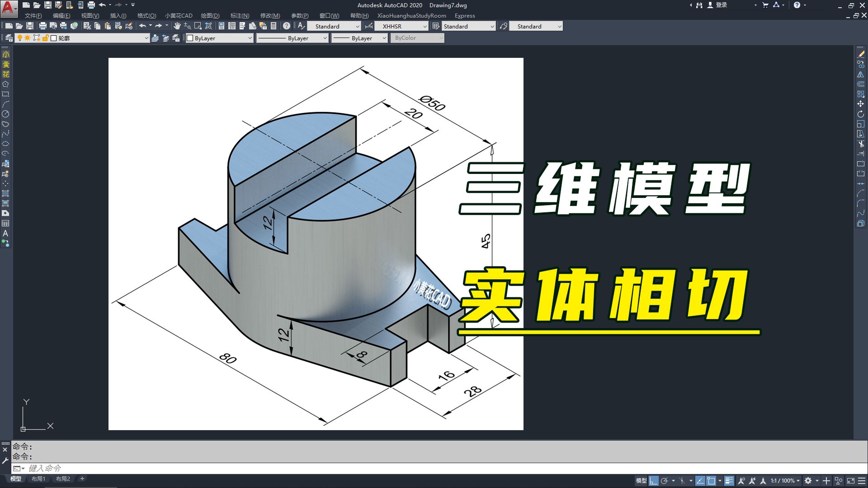Screen dimensions: 868x488
Task: Open the Layer Properties manager icon
Action: click(x=9, y=38)
